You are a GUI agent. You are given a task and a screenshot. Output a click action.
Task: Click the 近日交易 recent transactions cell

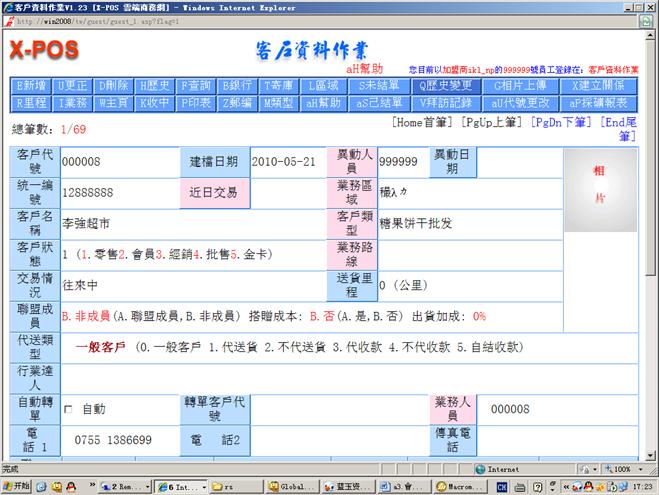coord(214,192)
